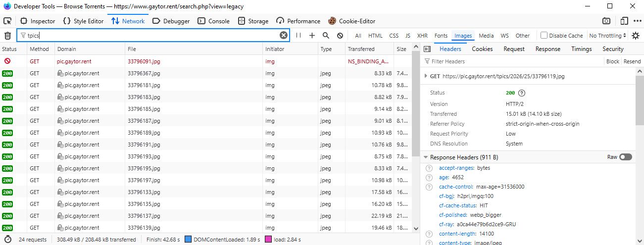This screenshot has height=245, width=644.
Task: Collapse the request details sidebar
Action: point(427,49)
